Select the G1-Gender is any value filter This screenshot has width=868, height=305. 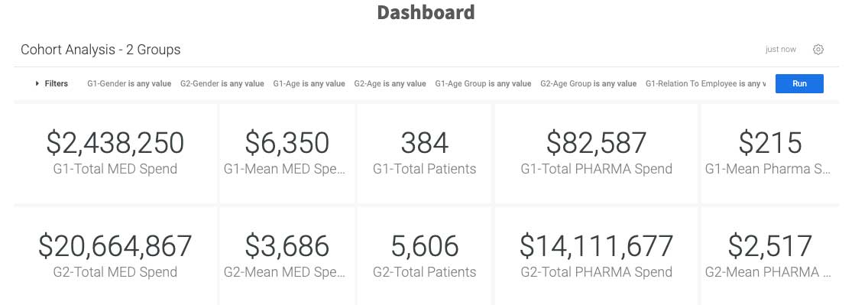coord(129,83)
